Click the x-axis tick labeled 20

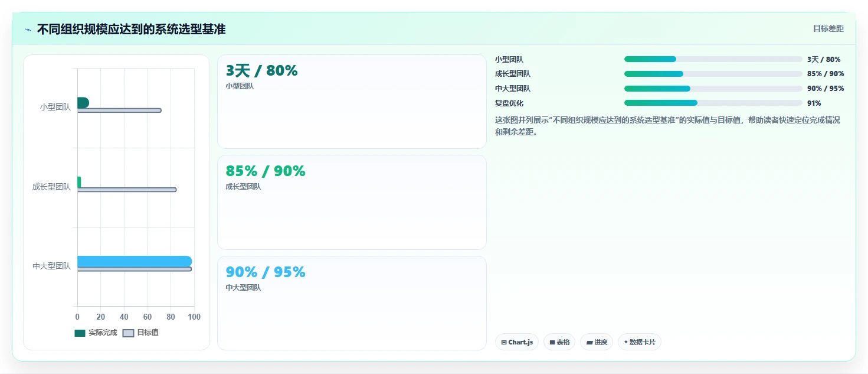tap(101, 317)
